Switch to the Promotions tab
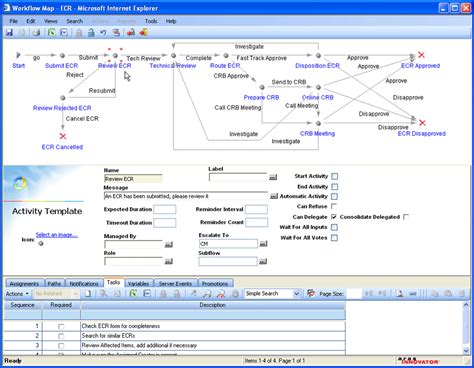The height and width of the screenshot is (368, 474). pyautogui.click(x=215, y=284)
